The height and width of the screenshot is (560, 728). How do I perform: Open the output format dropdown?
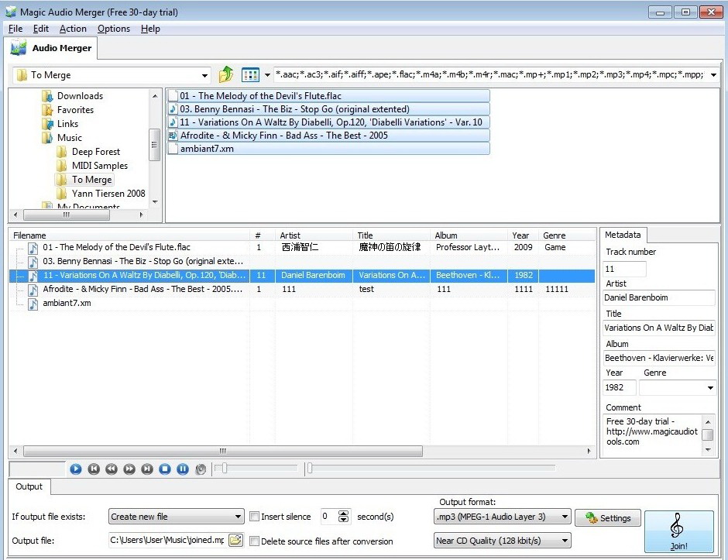(x=563, y=517)
